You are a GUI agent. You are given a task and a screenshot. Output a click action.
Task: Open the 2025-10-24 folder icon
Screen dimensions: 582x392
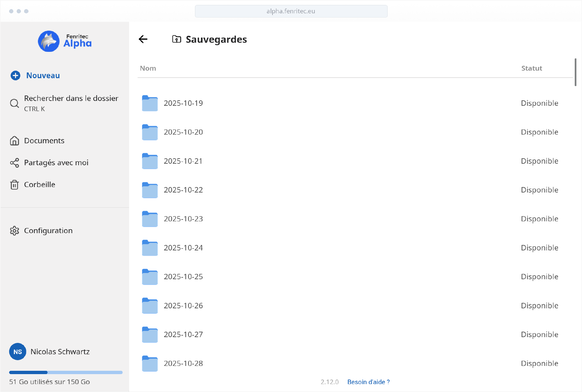click(x=150, y=248)
